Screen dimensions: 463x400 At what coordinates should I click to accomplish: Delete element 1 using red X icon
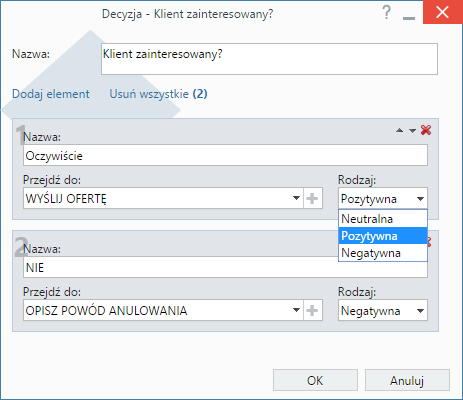(426, 130)
